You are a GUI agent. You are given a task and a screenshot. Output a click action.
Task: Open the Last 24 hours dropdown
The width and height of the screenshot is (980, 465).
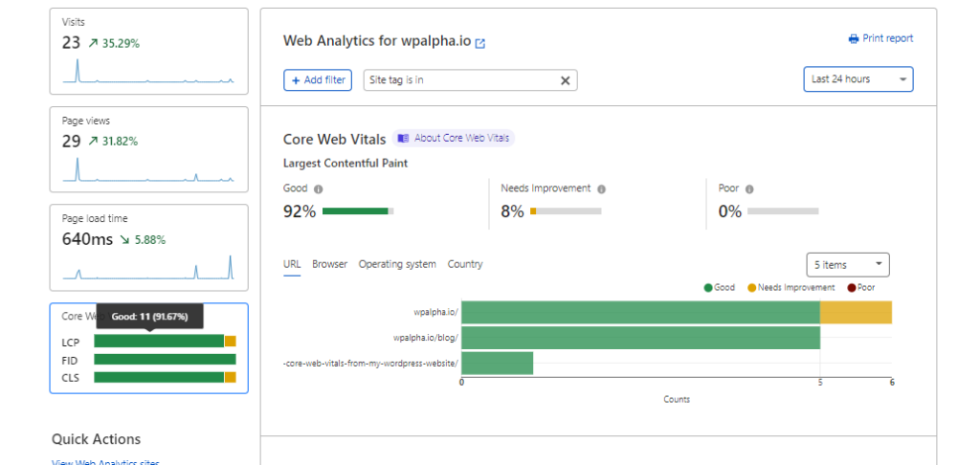point(858,79)
